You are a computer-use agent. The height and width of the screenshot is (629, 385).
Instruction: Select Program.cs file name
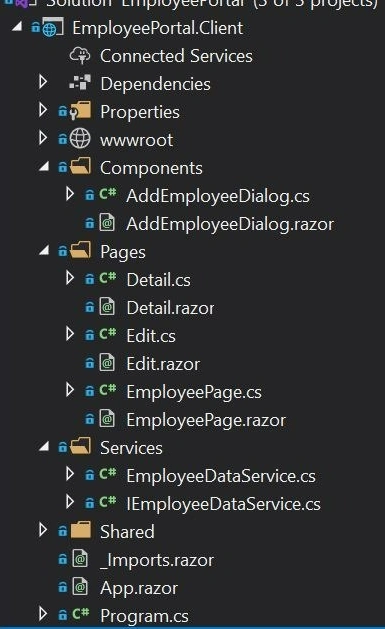coord(144,616)
